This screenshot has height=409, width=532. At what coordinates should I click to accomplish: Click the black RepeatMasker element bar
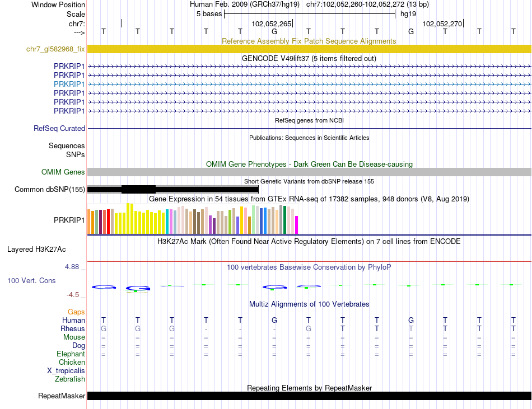tap(309, 396)
